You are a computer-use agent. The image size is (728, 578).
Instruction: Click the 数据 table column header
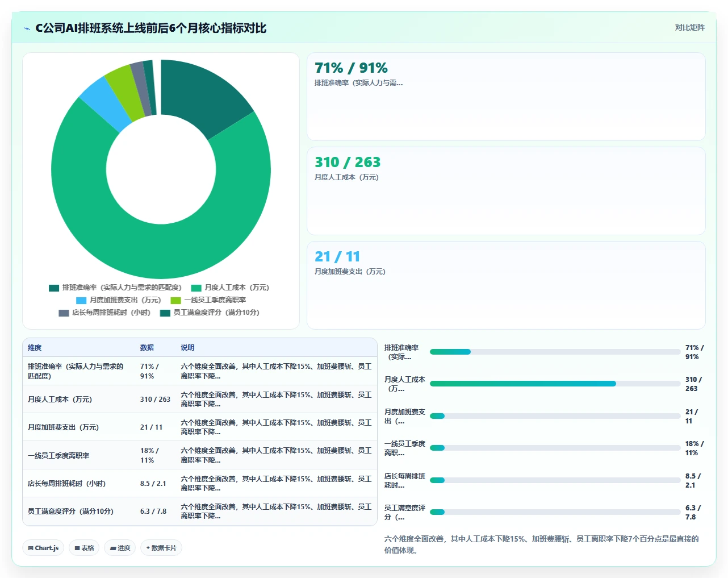click(147, 348)
